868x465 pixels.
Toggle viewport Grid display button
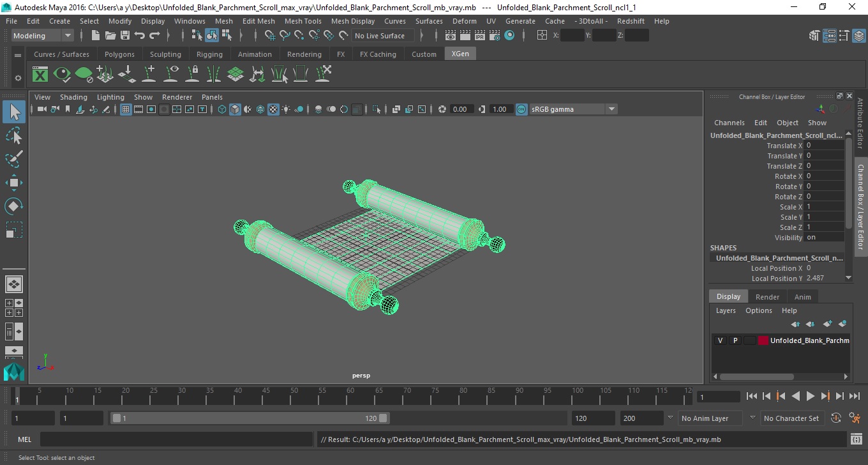(126, 109)
